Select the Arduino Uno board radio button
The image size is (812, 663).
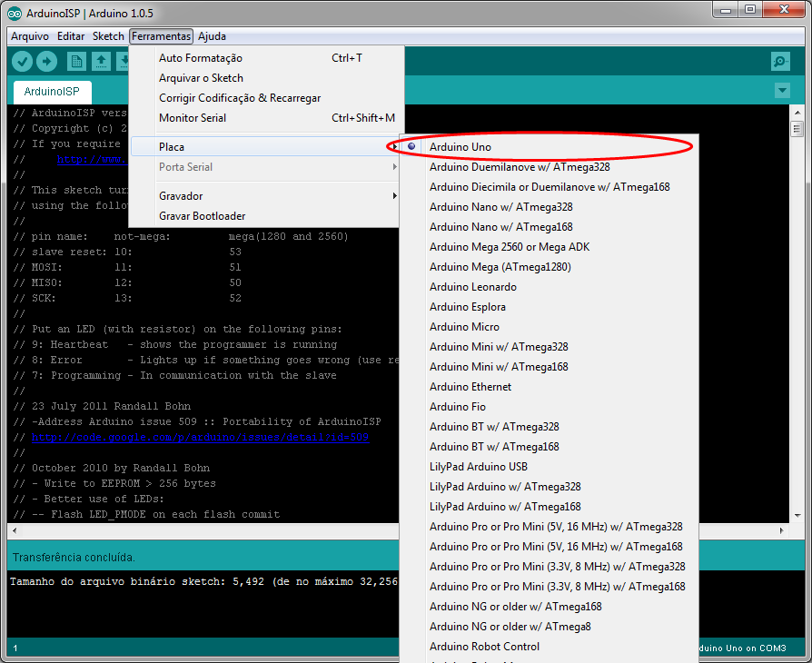[x=411, y=145]
